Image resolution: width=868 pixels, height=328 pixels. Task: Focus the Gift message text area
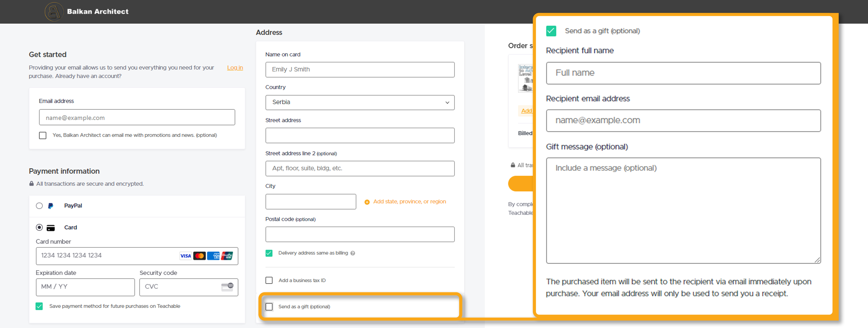click(x=683, y=211)
